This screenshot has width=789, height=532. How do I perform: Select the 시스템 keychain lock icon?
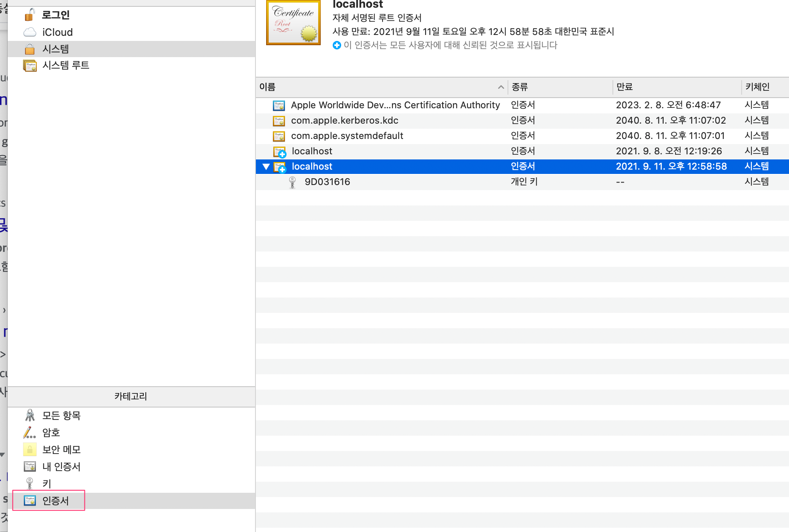tap(29, 49)
